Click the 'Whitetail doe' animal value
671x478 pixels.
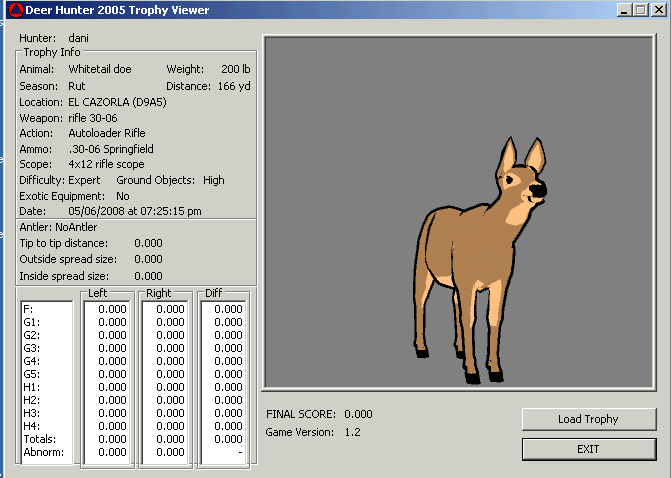tap(100, 69)
